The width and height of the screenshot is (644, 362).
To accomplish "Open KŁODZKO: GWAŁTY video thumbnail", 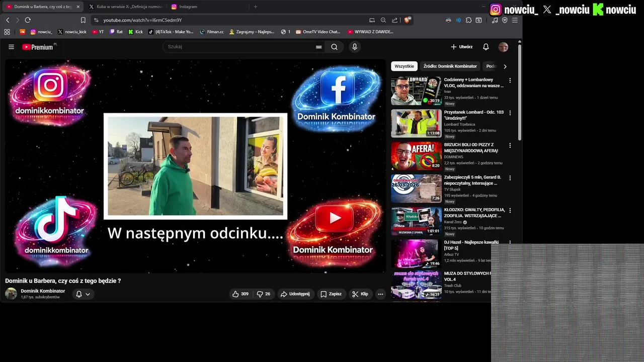I will [x=416, y=221].
